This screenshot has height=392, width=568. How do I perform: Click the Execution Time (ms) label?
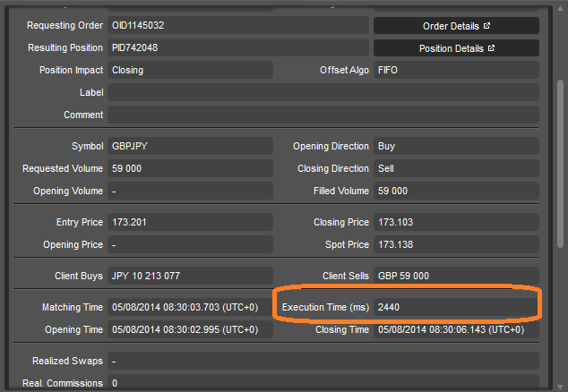325,307
